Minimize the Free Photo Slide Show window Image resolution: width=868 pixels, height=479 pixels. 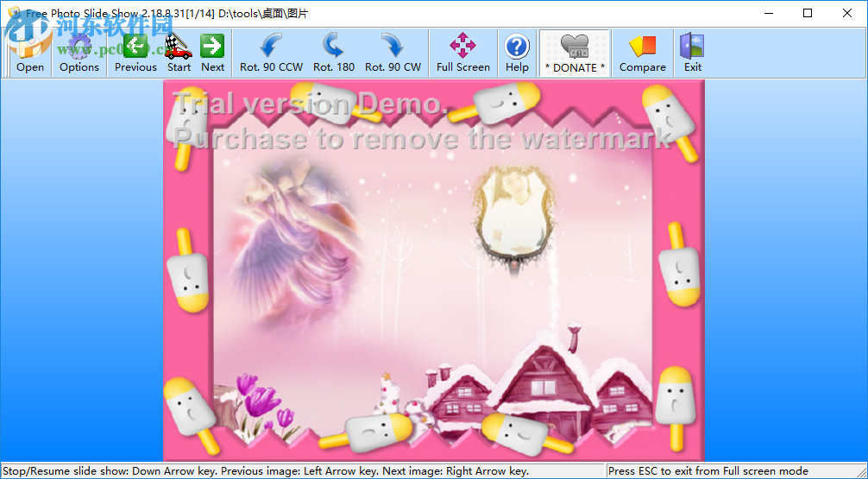click(769, 13)
